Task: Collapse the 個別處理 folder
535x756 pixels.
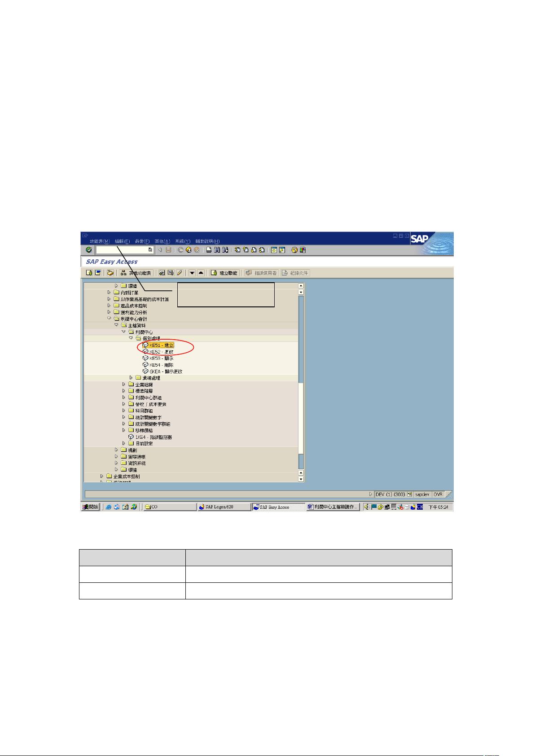Action: (131, 338)
